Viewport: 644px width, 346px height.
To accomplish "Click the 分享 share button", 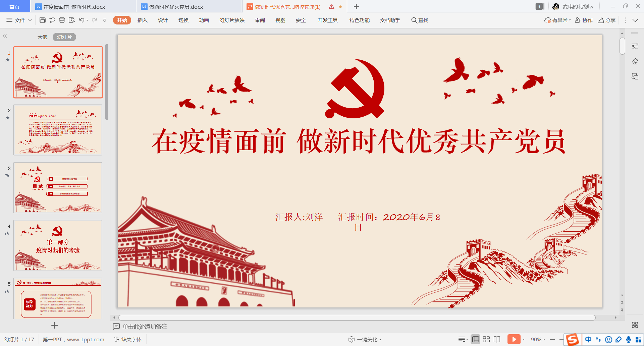I will [606, 20].
